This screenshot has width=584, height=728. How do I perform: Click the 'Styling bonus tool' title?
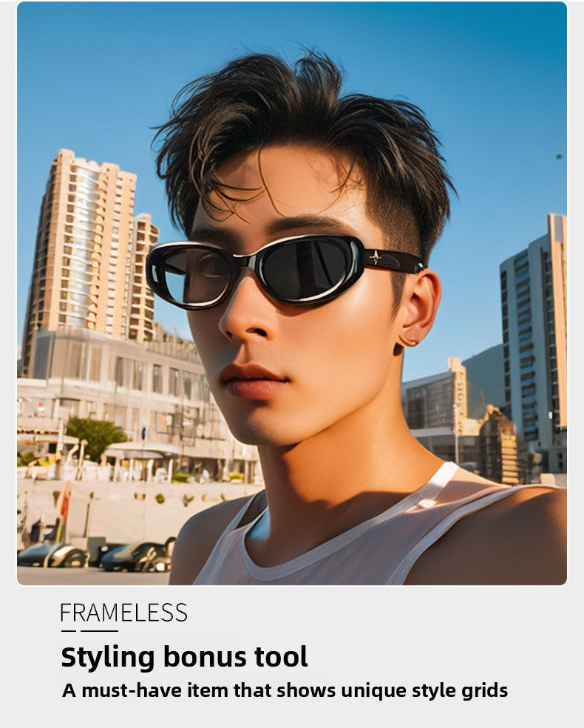pos(184,657)
